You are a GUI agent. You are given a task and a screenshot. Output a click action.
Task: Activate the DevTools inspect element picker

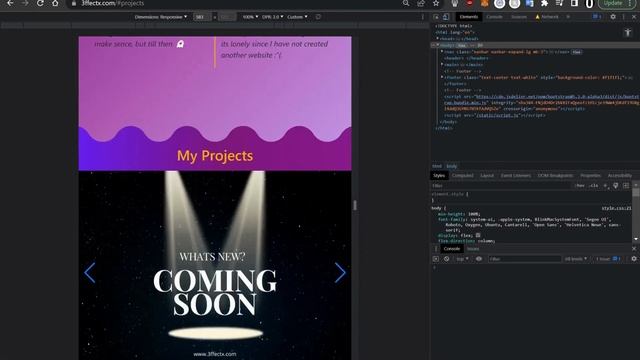(x=436, y=17)
